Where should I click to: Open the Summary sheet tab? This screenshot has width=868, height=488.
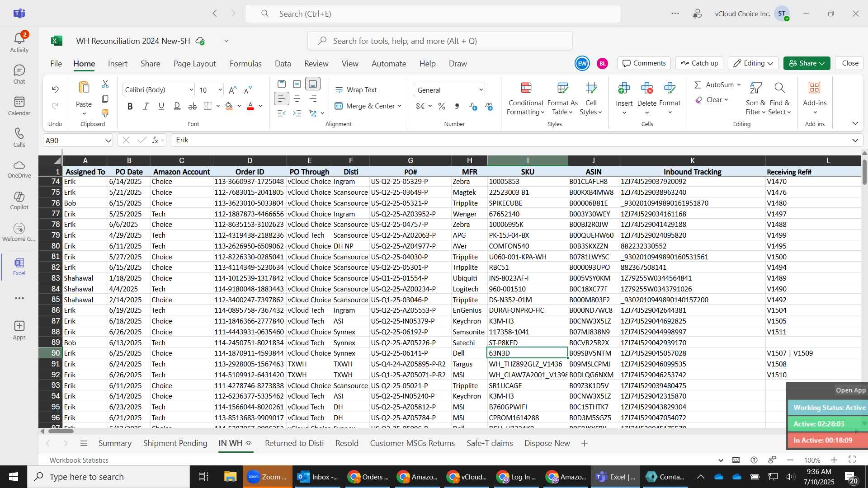tap(115, 443)
